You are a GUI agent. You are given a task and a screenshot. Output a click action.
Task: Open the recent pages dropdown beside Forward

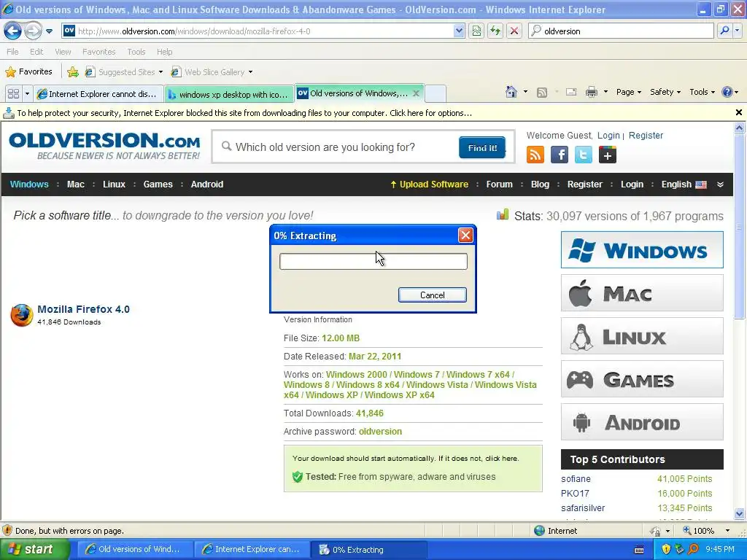point(49,31)
